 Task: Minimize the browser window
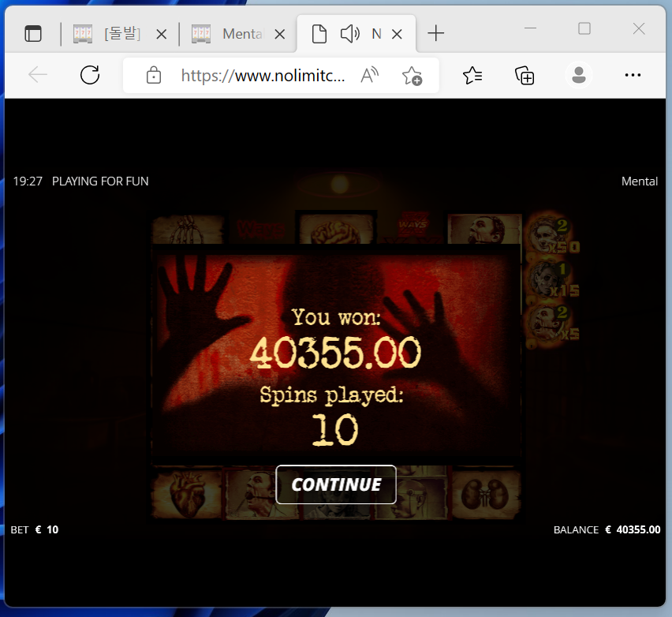[530, 28]
